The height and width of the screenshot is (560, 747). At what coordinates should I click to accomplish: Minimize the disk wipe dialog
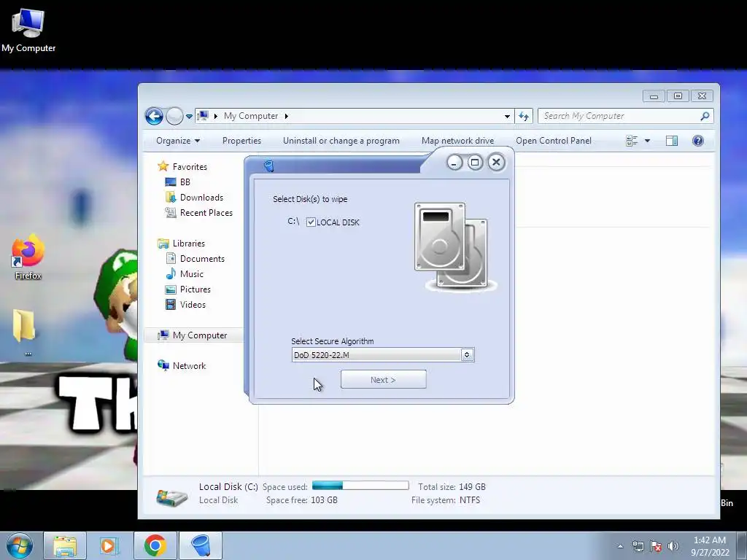coord(454,163)
